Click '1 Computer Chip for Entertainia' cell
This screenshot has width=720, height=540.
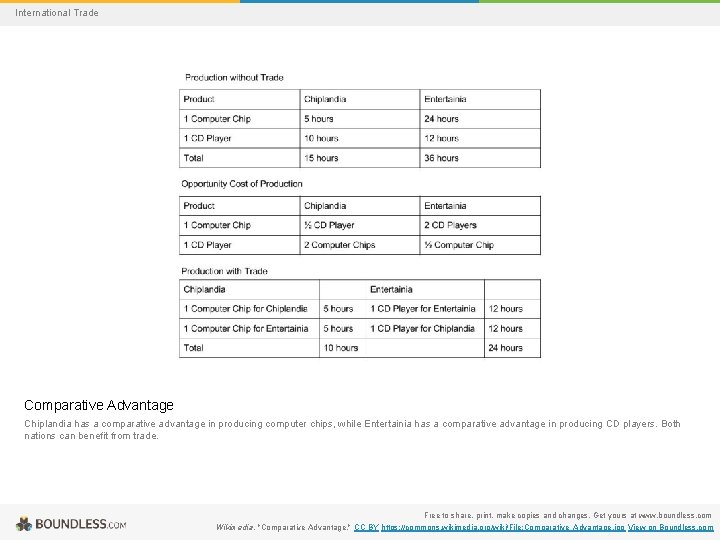click(249, 328)
